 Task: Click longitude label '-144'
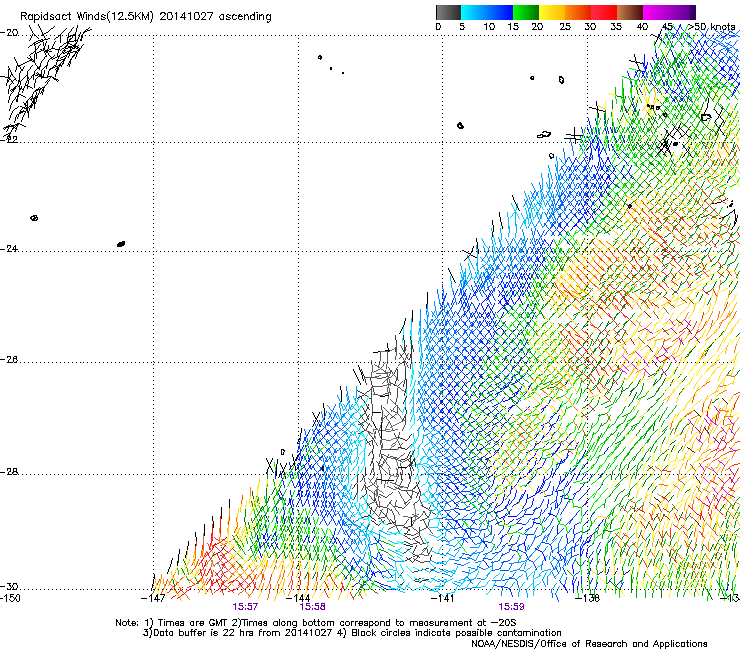pos(298,598)
